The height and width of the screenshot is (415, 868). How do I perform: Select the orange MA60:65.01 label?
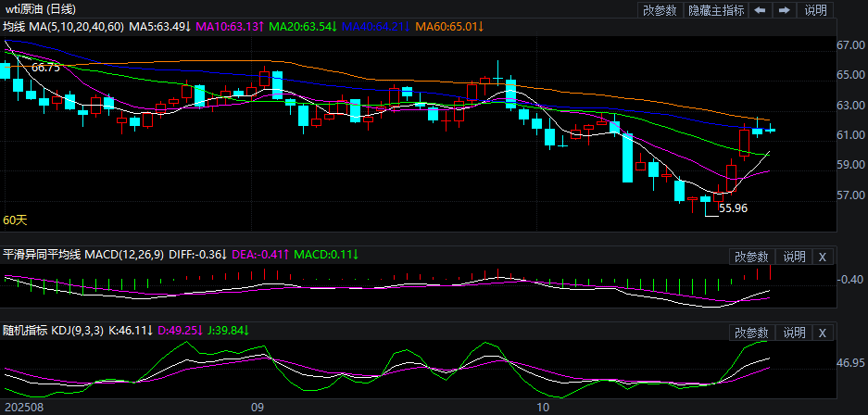(x=449, y=26)
